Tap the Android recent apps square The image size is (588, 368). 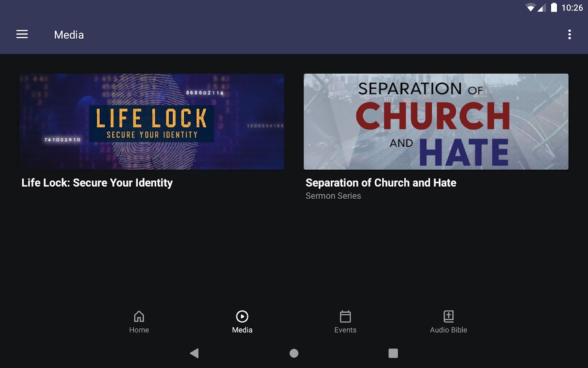[x=393, y=353]
